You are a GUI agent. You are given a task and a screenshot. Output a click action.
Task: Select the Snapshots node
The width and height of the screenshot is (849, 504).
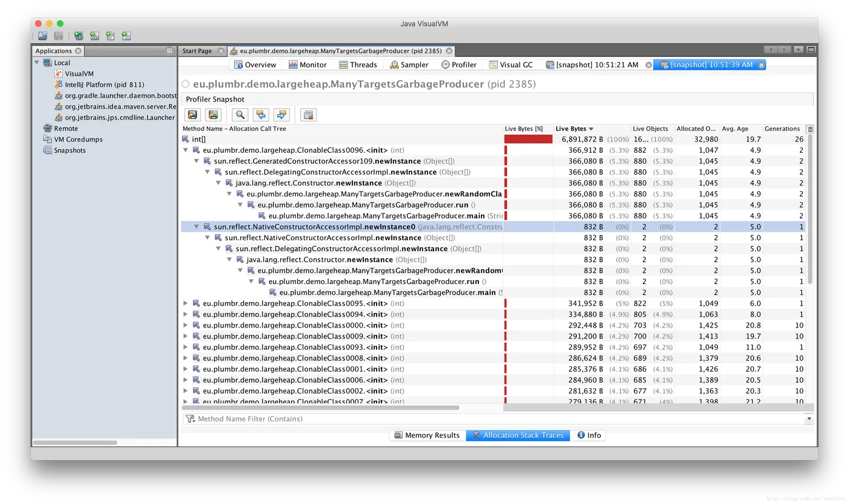coord(64,150)
